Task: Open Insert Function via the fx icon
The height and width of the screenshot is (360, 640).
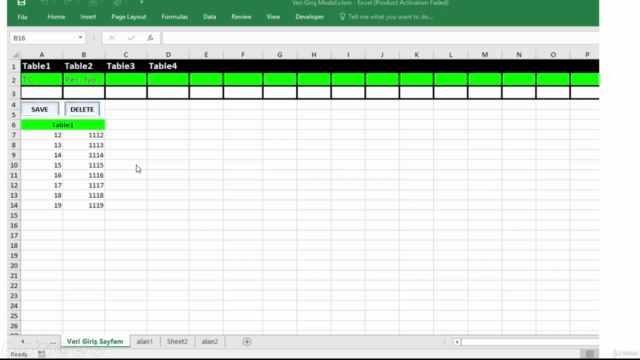Action: click(150, 38)
